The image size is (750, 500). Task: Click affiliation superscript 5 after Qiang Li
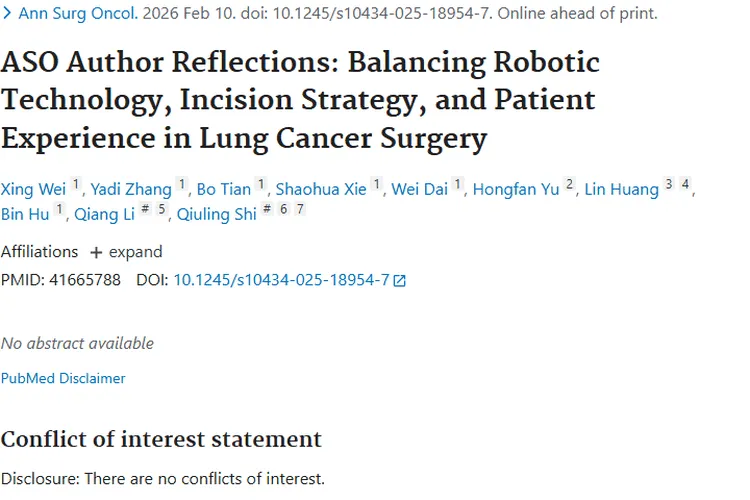tap(162, 210)
